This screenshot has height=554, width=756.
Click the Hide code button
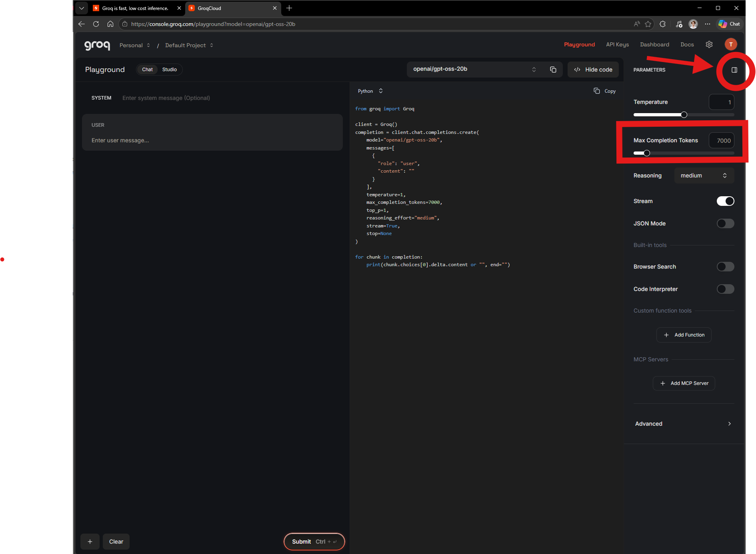click(593, 70)
